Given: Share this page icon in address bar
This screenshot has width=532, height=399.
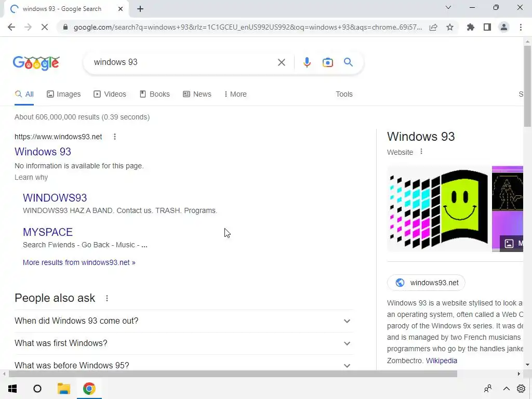Looking at the screenshot, I should pyautogui.click(x=433, y=27).
